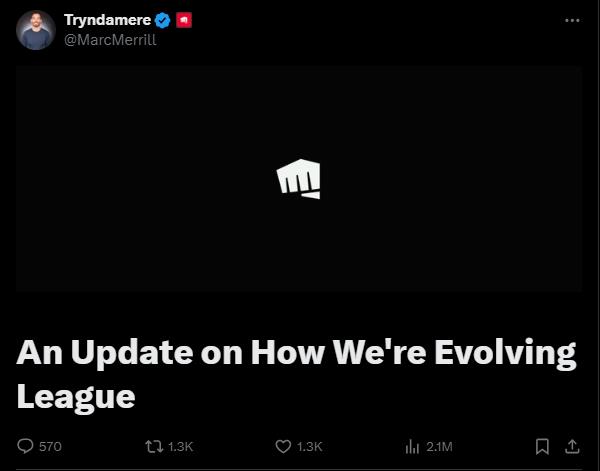Click the white Riot fist logo
This screenshot has height=471, width=600.
pos(298,179)
